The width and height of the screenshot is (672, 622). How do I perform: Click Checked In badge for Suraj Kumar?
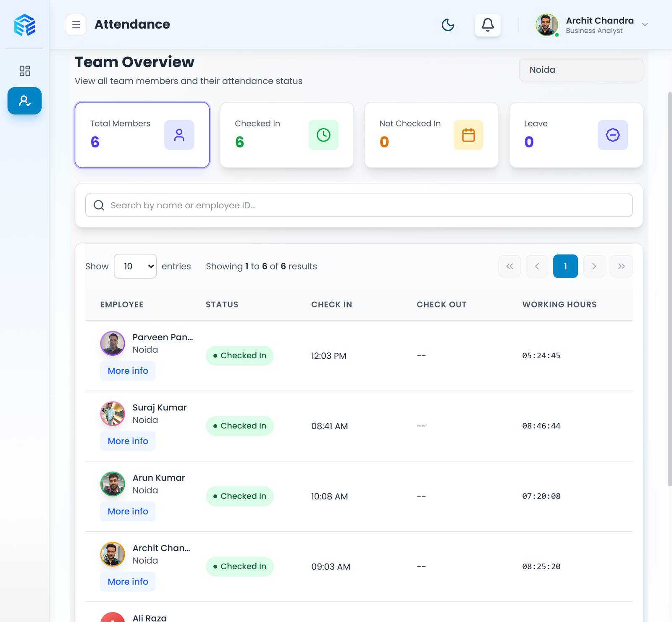coord(240,426)
